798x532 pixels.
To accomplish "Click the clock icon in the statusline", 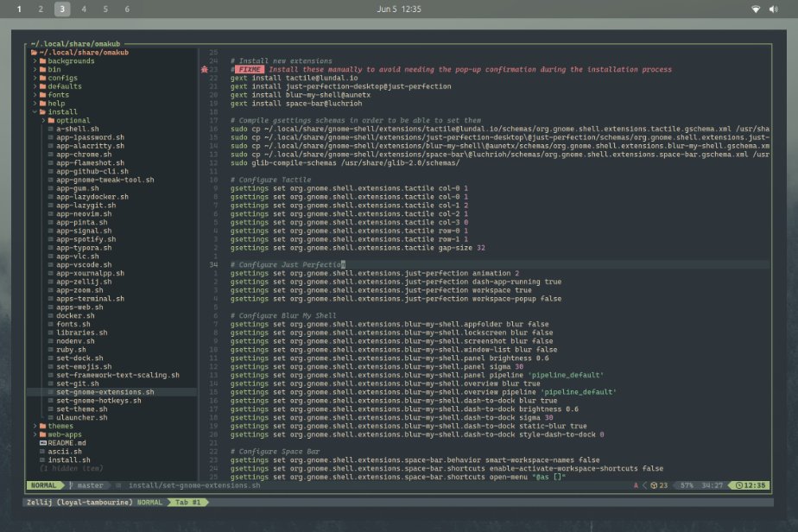I will coord(739,485).
